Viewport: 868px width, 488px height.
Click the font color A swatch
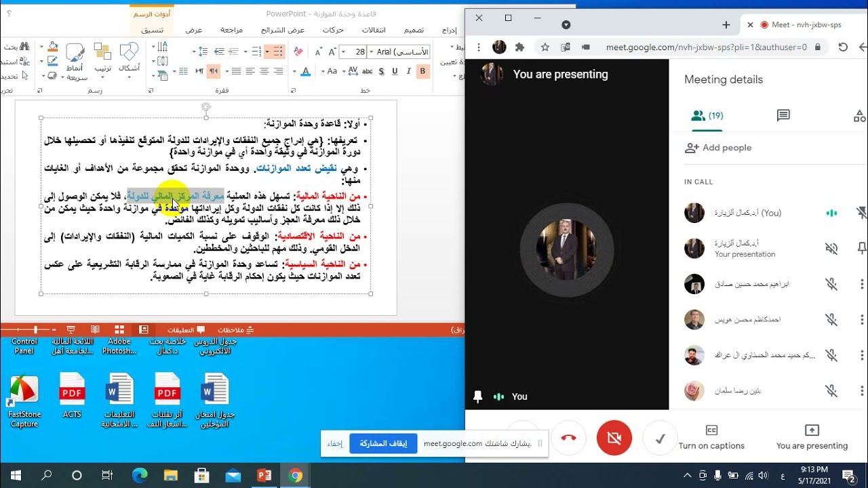click(305, 71)
